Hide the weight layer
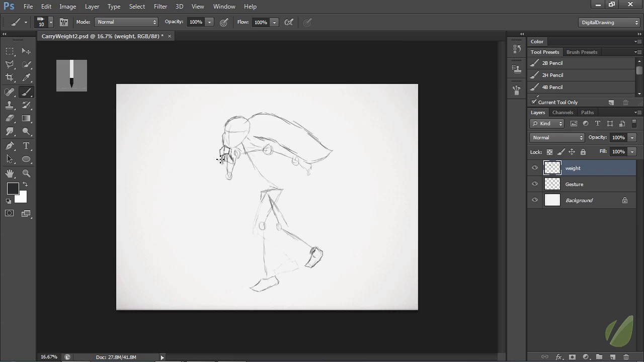 pyautogui.click(x=535, y=168)
